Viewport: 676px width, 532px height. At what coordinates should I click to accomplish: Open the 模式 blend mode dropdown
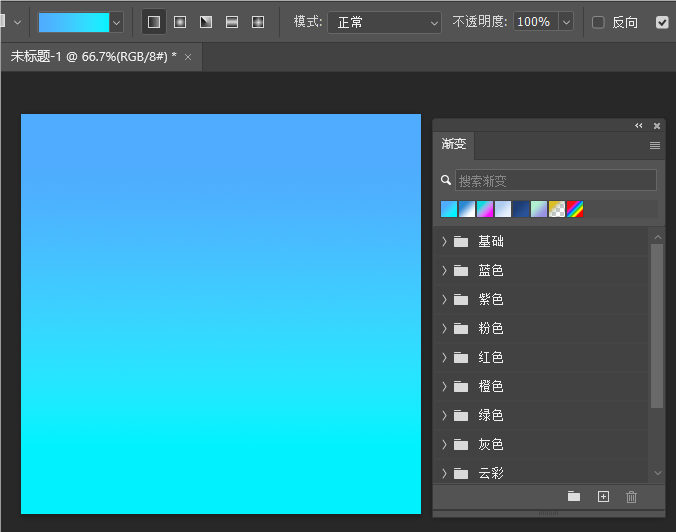[385, 22]
